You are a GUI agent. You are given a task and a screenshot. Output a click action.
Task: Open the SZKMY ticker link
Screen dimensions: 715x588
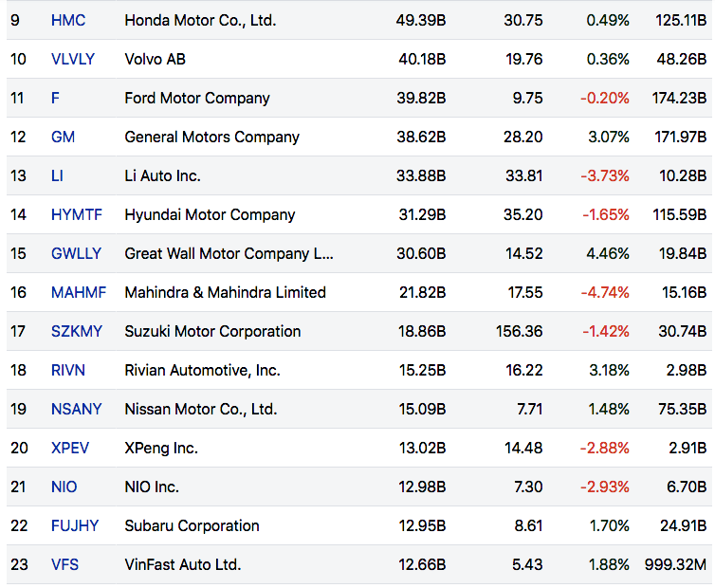[75, 331]
